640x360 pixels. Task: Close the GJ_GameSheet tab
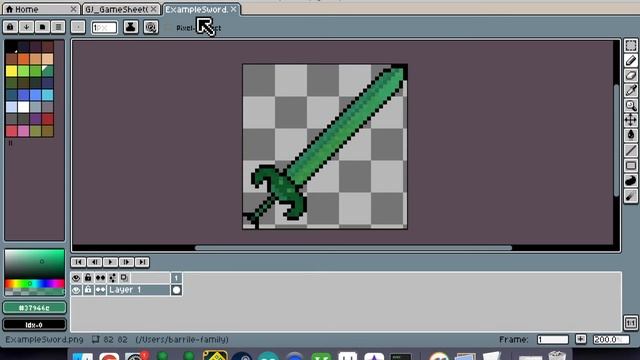point(153,9)
